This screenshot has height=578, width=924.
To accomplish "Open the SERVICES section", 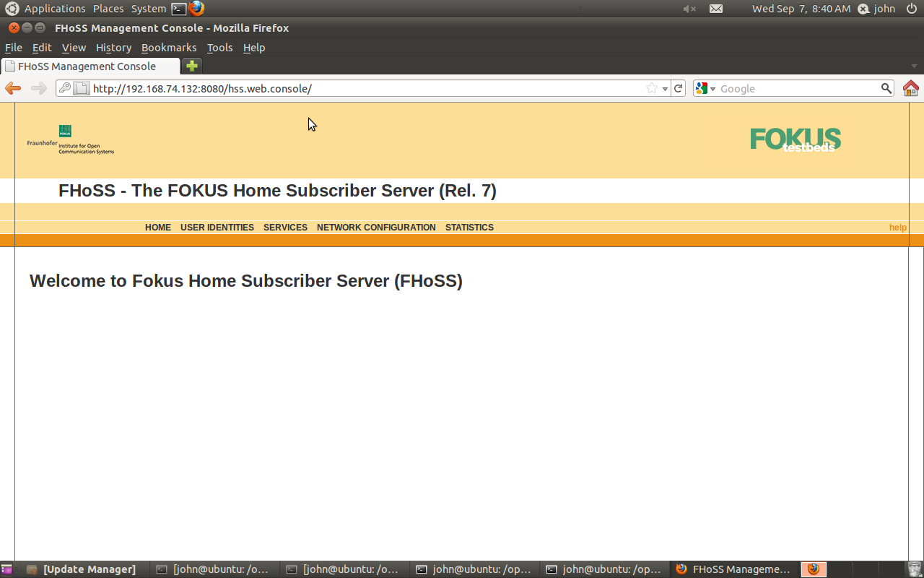I will (x=285, y=228).
